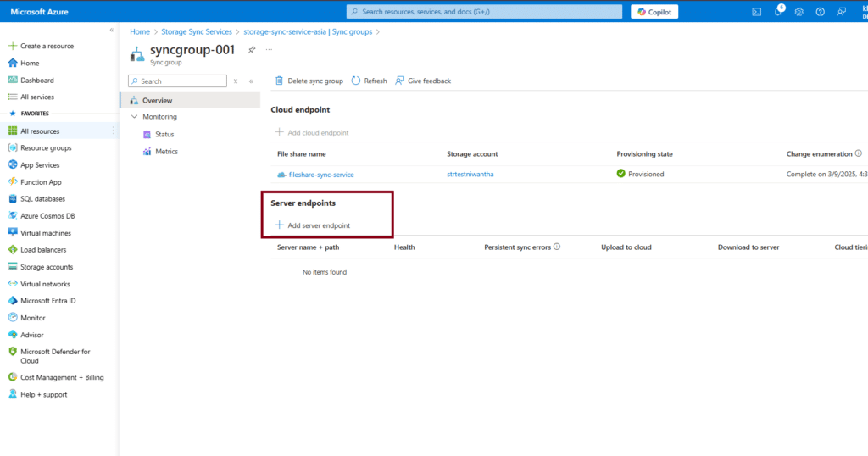868x456 pixels.
Task: Open Copilot from the top bar
Action: [654, 12]
